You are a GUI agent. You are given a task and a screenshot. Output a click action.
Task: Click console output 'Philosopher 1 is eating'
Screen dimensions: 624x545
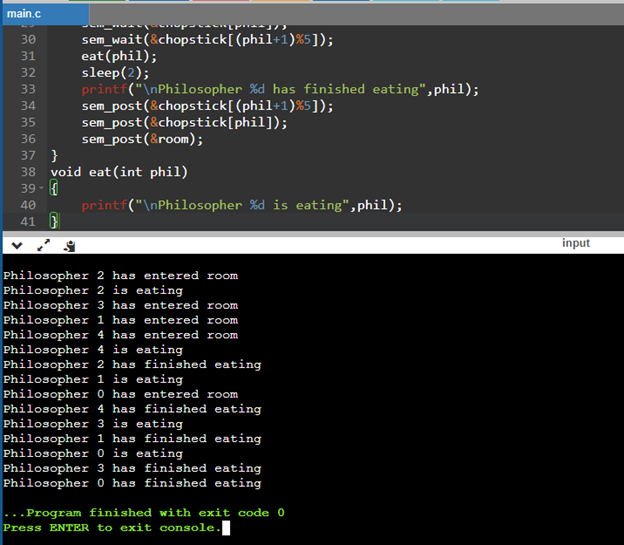point(93,379)
